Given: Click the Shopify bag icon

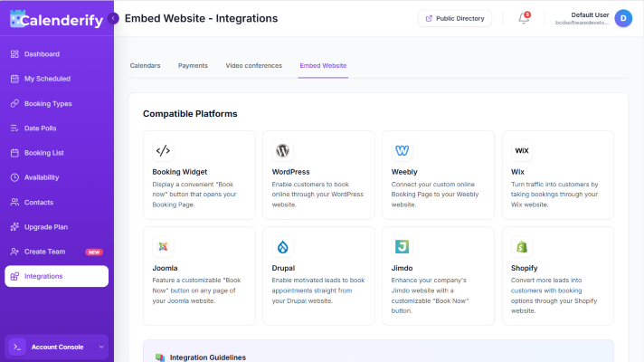Looking at the screenshot, I should click(522, 247).
